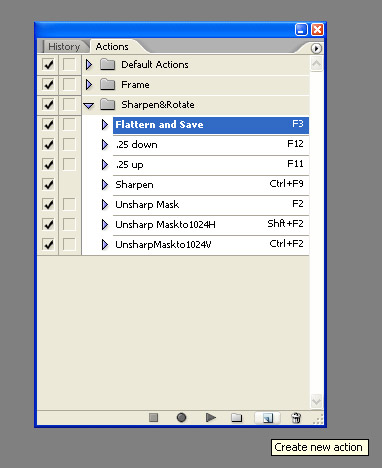Toggle dialog box for Frame set
The image size is (382, 468).
(x=69, y=84)
